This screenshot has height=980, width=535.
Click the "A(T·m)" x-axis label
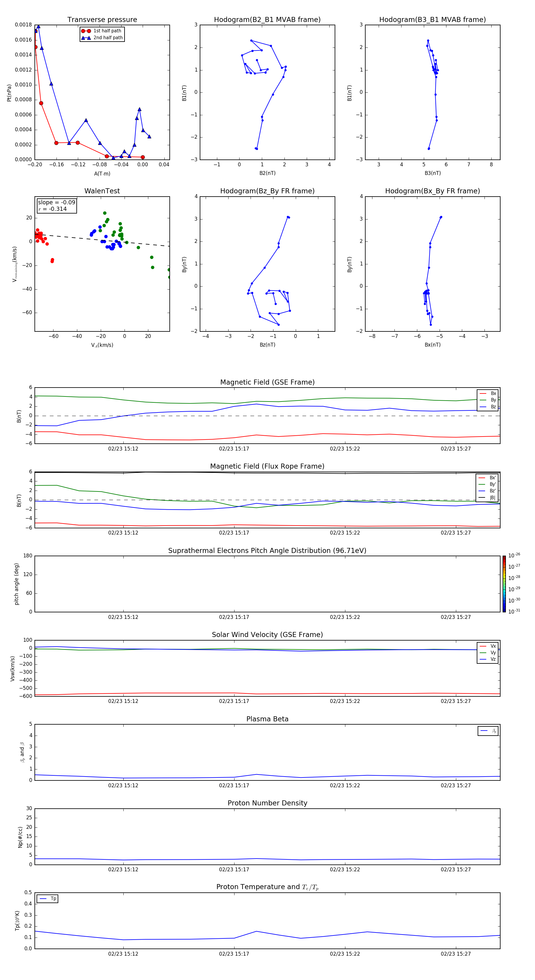click(x=102, y=173)
